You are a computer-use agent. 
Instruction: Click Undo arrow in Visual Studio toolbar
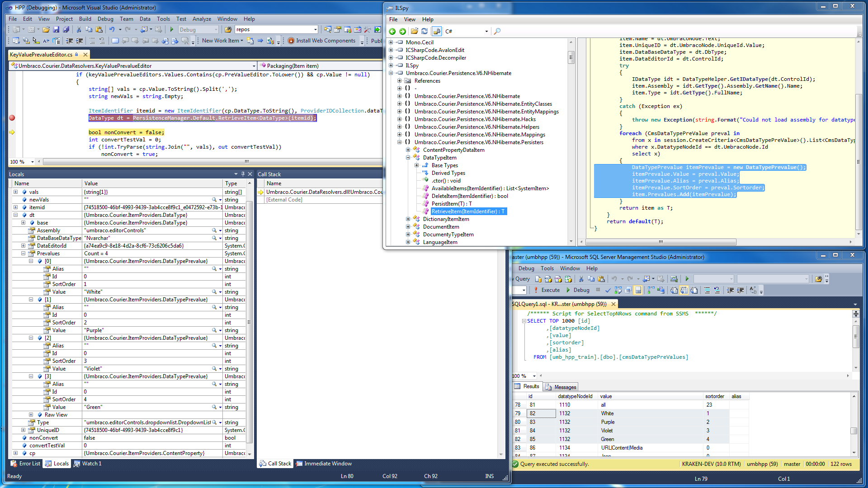[x=112, y=30]
